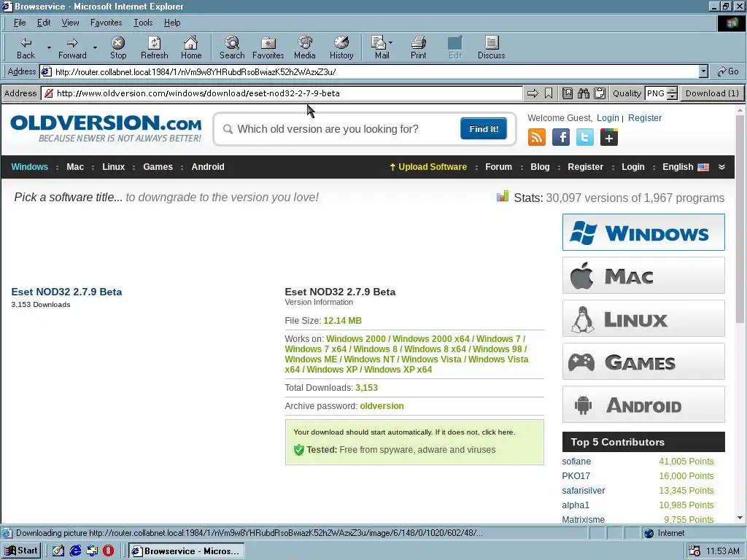This screenshot has width=747, height=560.
Task: Increase Quality with the up stepper
Action: pyautogui.click(x=672, y=90)
